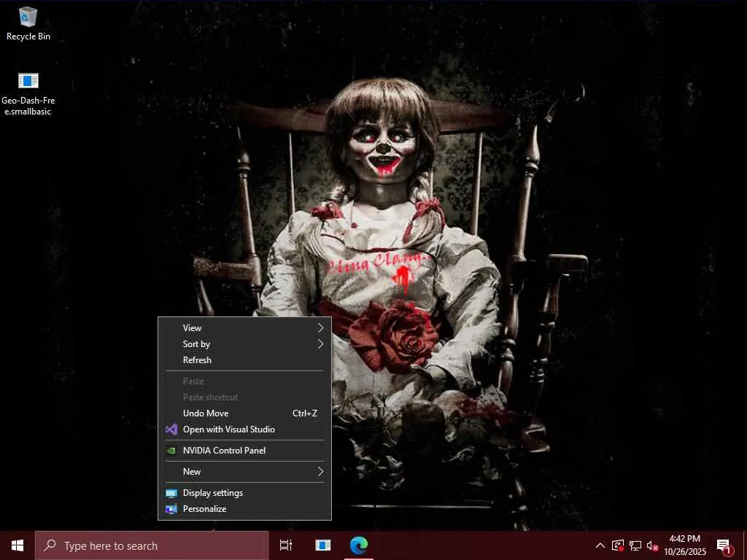
Task: Show hidden system tray icons
Action: coord(600,545)
